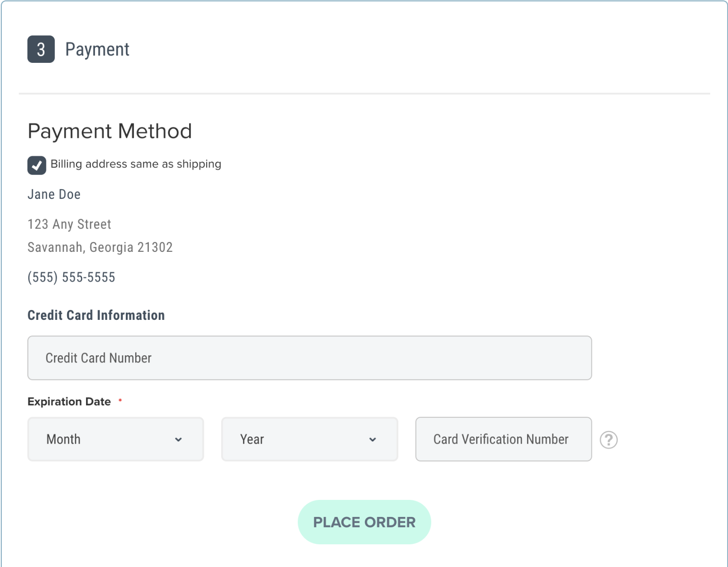The image size is (728, 567).
Task: Click into the Card Verification Number field
Action: coord(503,439)
